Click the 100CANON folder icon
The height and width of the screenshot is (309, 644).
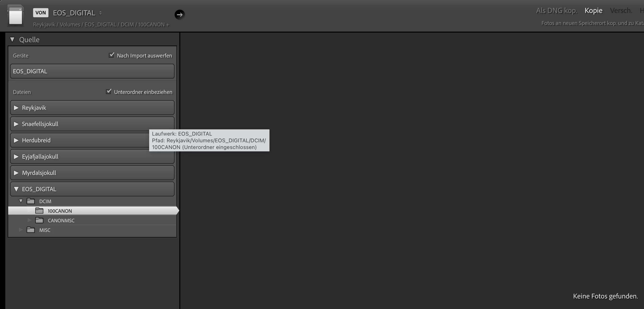39,211
